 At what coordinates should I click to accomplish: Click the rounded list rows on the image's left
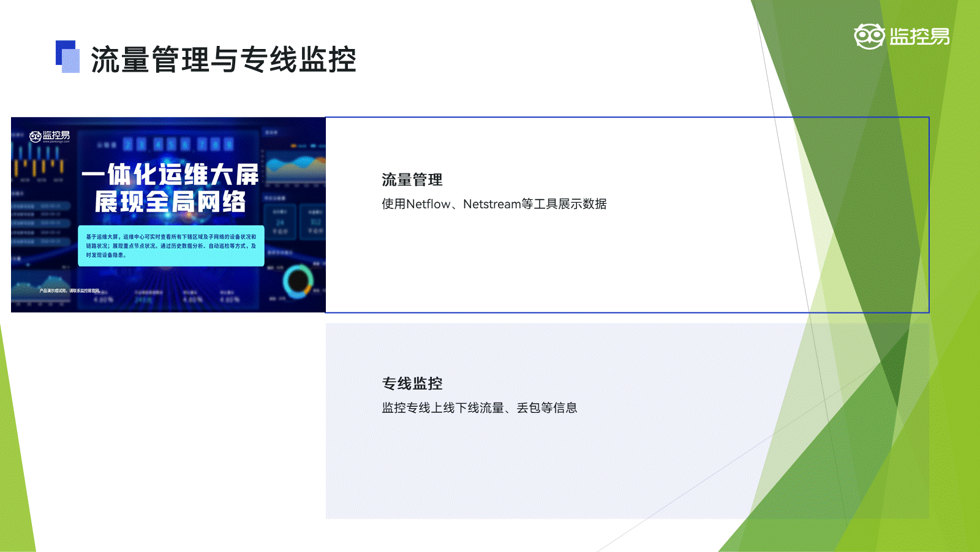tap(38, 224)
